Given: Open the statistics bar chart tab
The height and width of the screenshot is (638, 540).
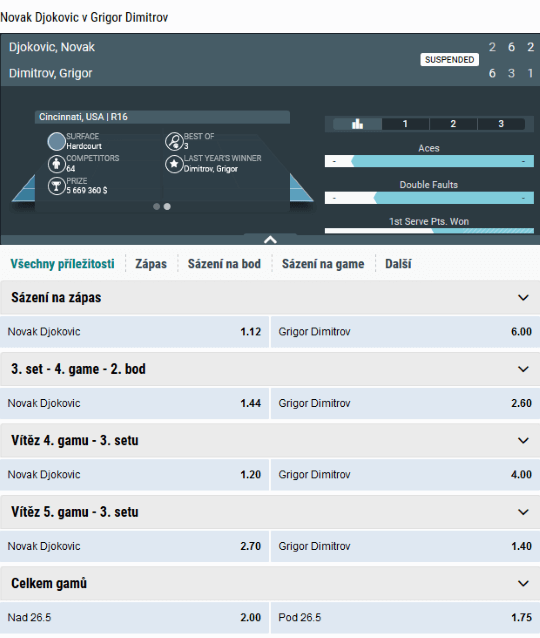Looking at the screenshot, I should [357, 124].
